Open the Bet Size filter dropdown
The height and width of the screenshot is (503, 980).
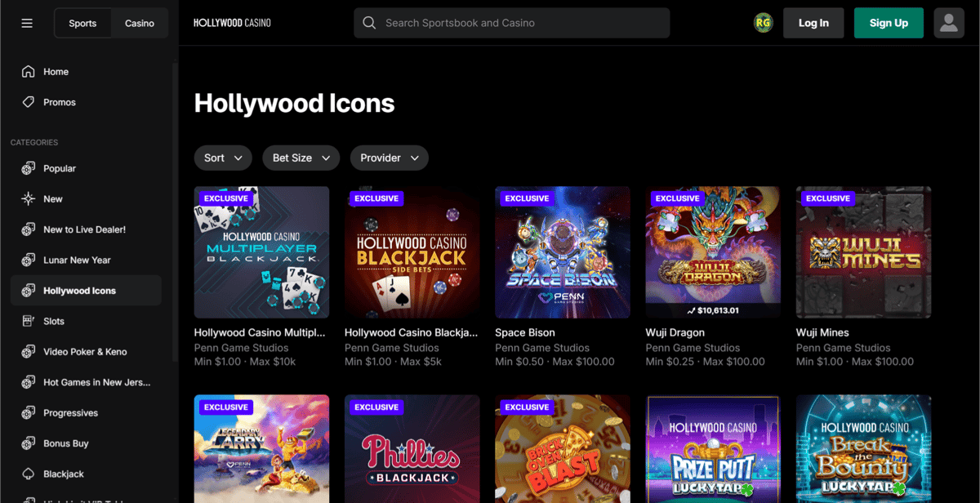click(301, 158)
